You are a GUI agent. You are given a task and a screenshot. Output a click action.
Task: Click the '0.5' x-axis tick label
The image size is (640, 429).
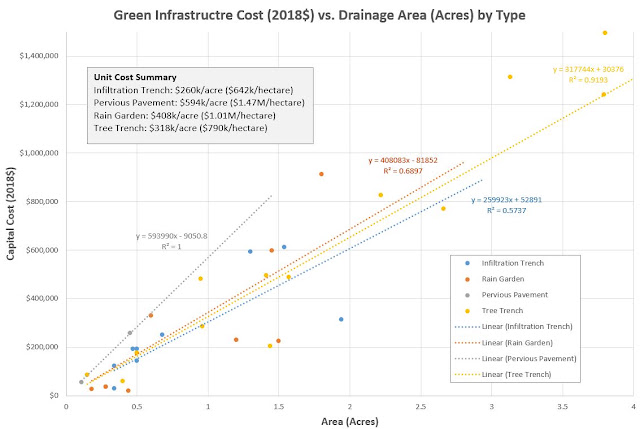(137, 407)
